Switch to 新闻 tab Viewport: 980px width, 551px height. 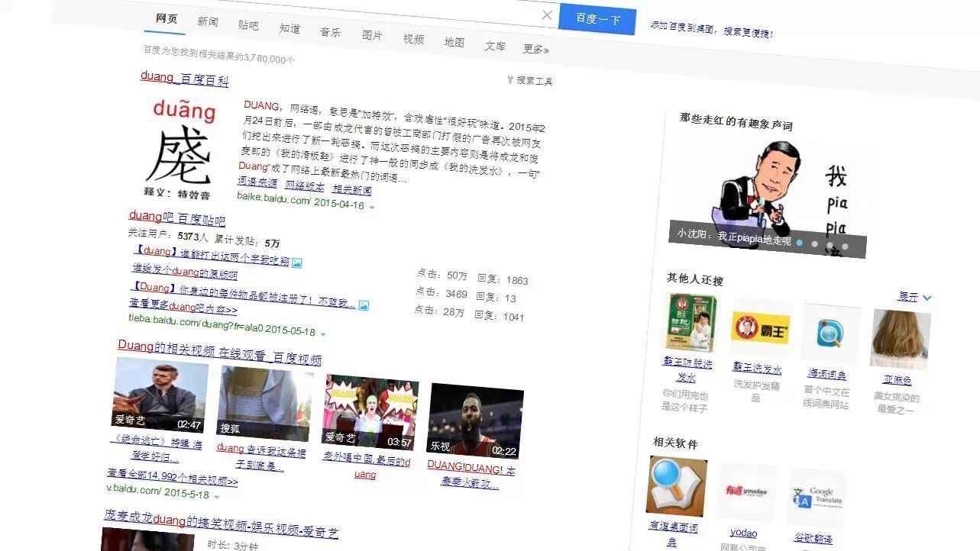point(208,21)
